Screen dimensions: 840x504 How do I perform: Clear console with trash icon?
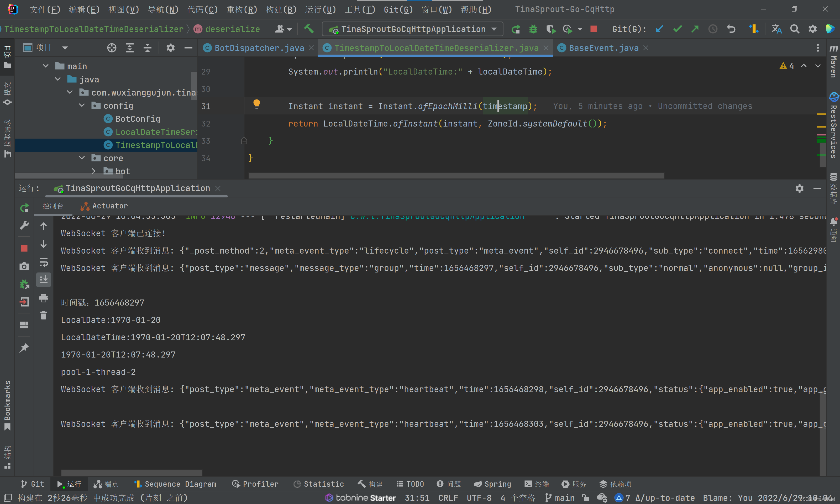point(44,316)
